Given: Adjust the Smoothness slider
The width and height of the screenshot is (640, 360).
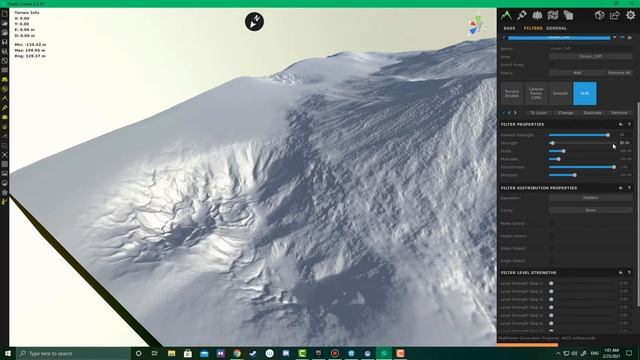Looking at the screenshot, I should coord(581,167).
